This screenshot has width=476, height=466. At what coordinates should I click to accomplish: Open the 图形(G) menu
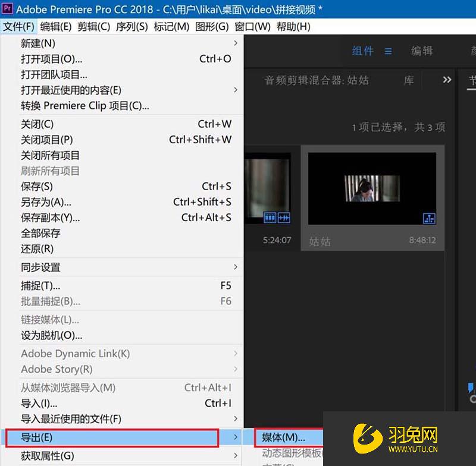tap(212, 27)
